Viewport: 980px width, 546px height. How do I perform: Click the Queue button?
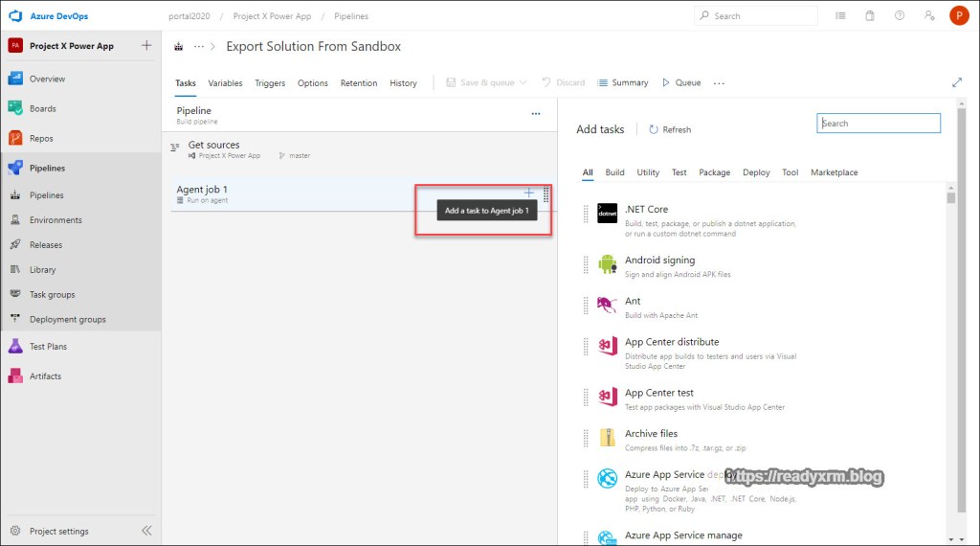coord(680,82)
